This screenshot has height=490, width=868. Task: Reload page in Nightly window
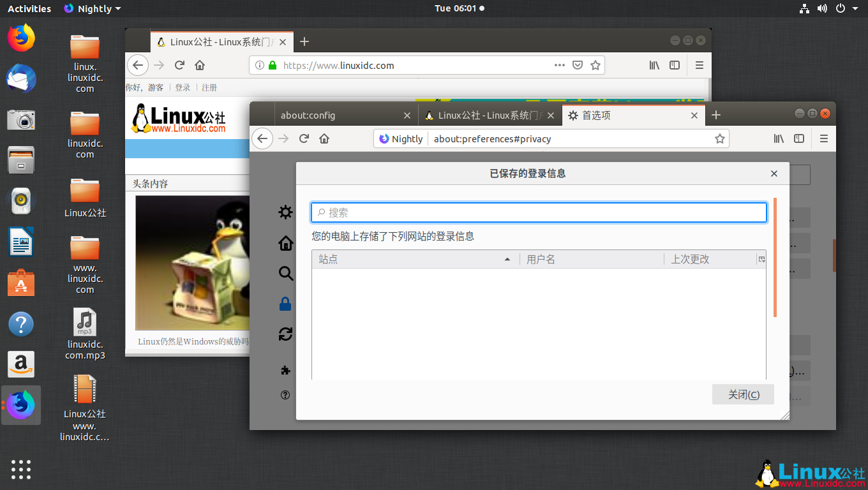(304, 138)
